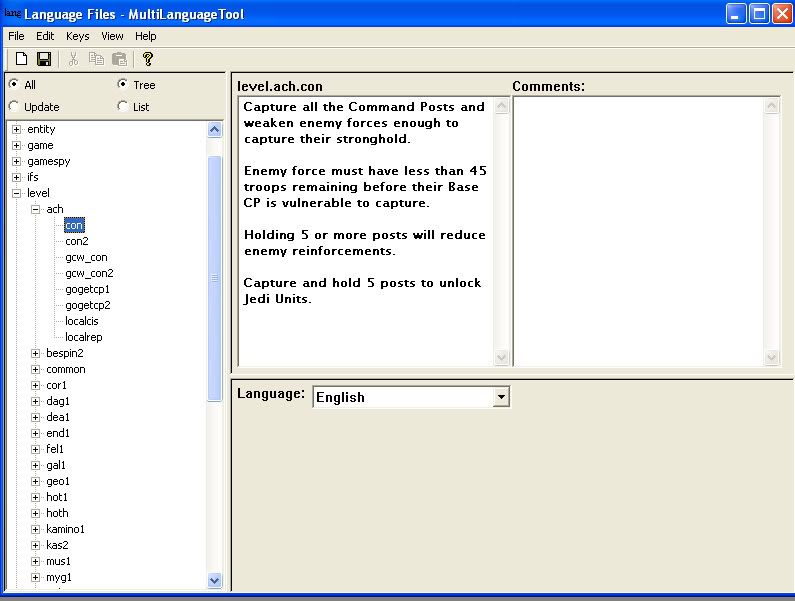Expand the entity tree node
Screen dimensions: 795x601
(17, 129)
